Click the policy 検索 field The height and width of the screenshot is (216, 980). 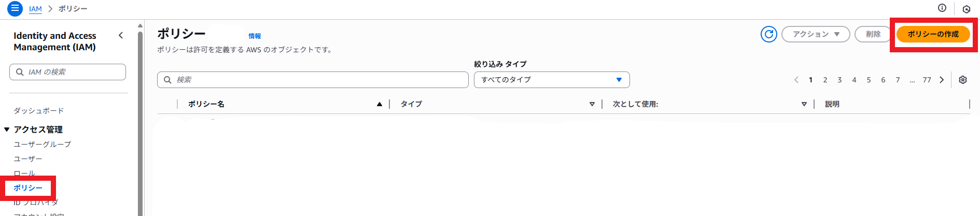click(x=313, y=80)
